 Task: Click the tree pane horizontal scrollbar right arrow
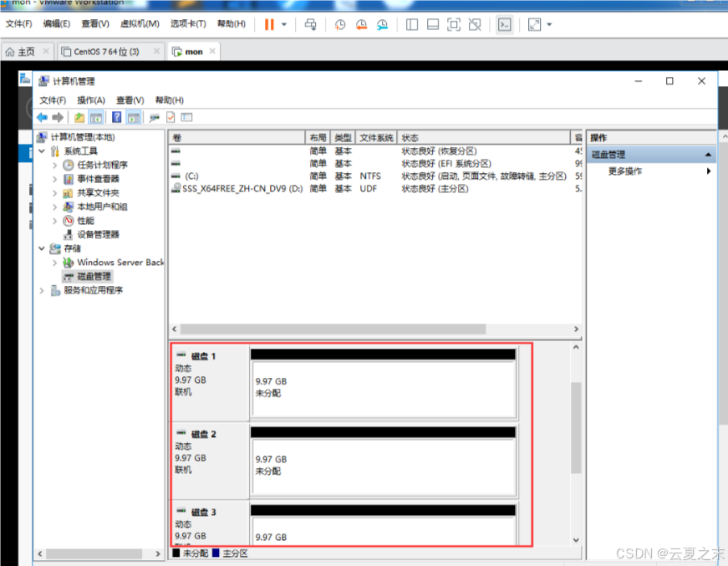(x=158, y=553)
